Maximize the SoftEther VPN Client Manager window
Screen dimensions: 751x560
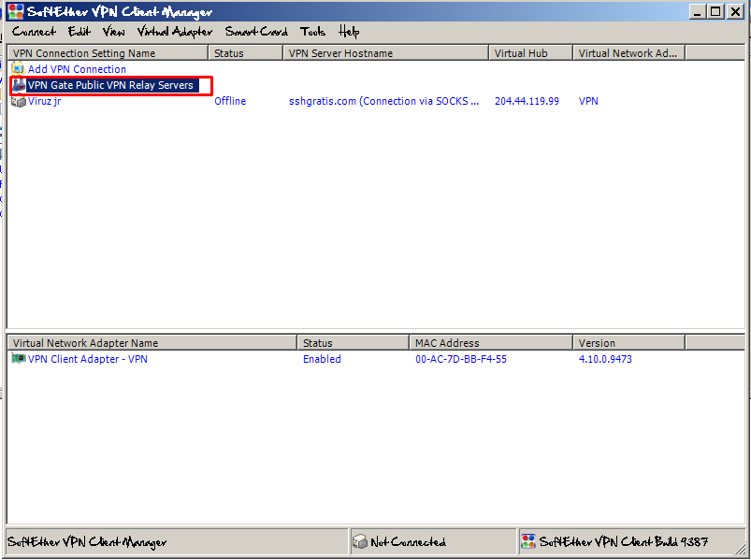click(x=715, y=11)
